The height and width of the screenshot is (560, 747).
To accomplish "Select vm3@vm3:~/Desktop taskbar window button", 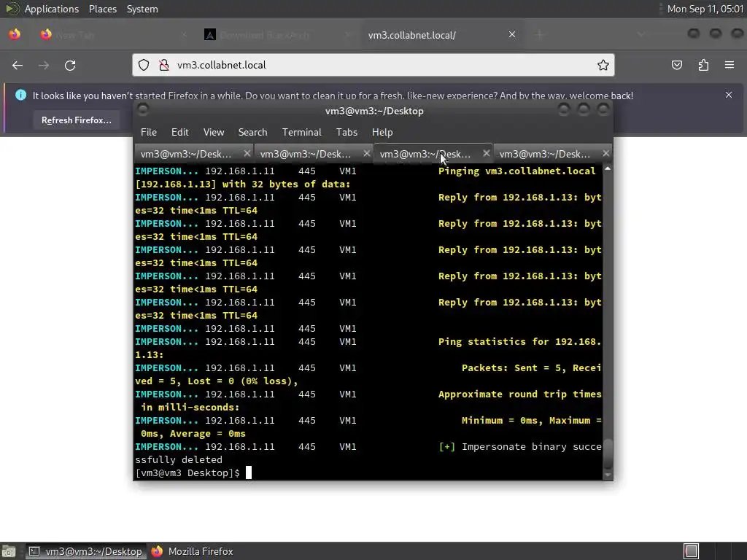I will click(x=85, y=551).
